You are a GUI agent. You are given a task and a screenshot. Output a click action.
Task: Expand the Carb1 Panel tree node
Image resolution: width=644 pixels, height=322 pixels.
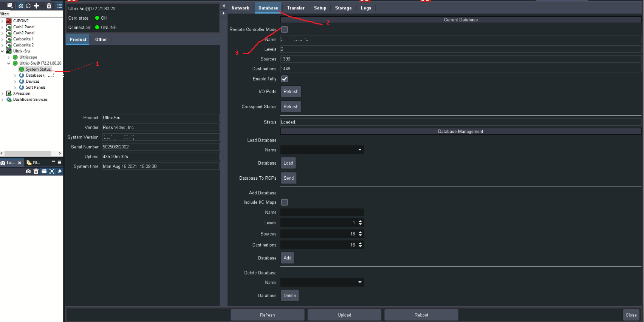pyautogui.click(x=2, y=27)
